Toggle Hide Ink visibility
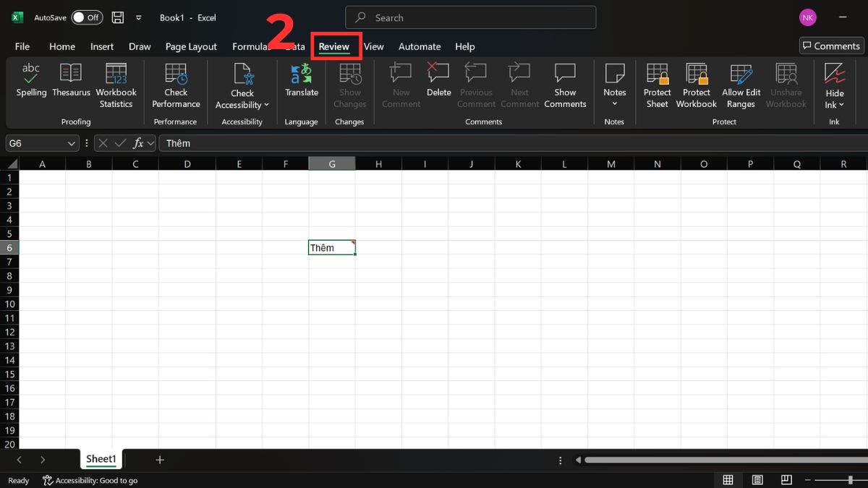 (x=834, y=83)
